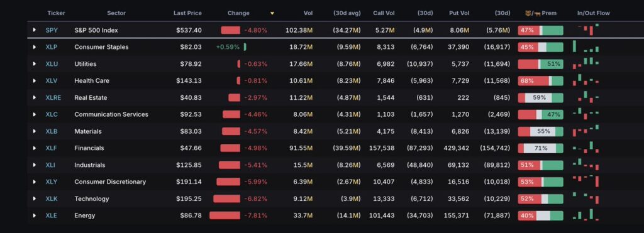Sort by the Put Vol header
This screenshot has height=233, width=644.
click(x=459, y=13)
